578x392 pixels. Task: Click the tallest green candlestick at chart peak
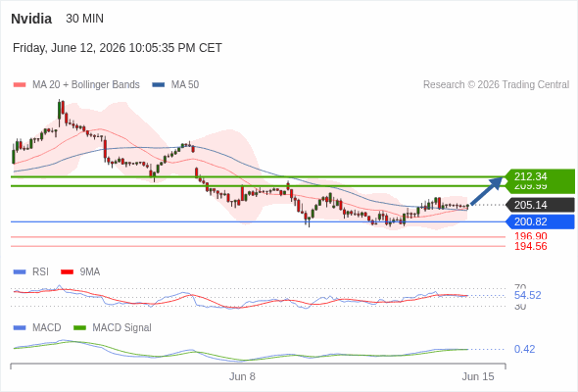coord(60,113)
